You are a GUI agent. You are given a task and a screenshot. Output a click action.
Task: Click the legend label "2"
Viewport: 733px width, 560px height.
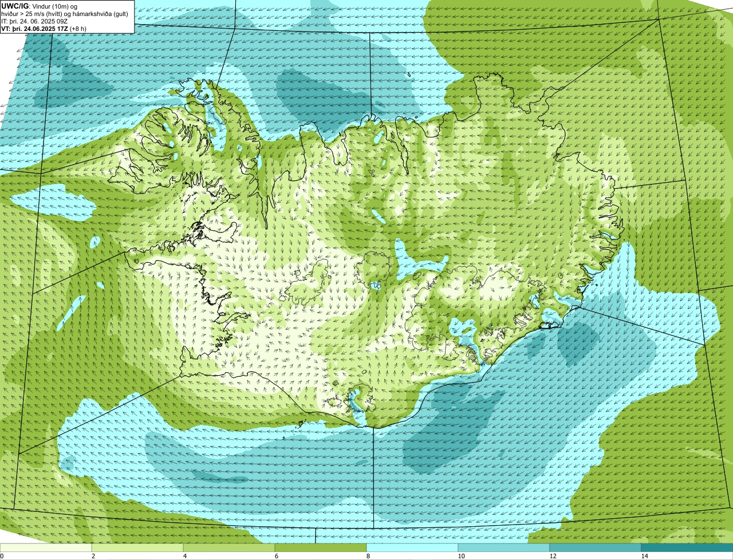(92, 556)
